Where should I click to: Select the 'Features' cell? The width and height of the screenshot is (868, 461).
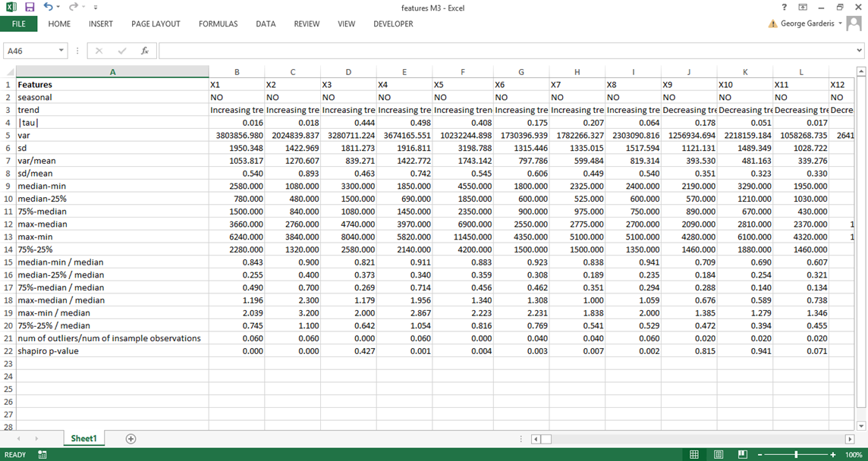pos(112,85)
